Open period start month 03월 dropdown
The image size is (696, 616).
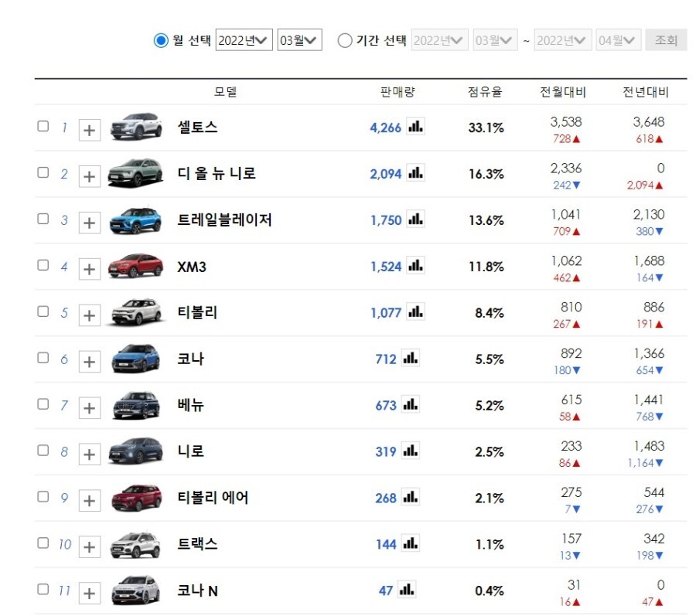[x=496, y=40]
